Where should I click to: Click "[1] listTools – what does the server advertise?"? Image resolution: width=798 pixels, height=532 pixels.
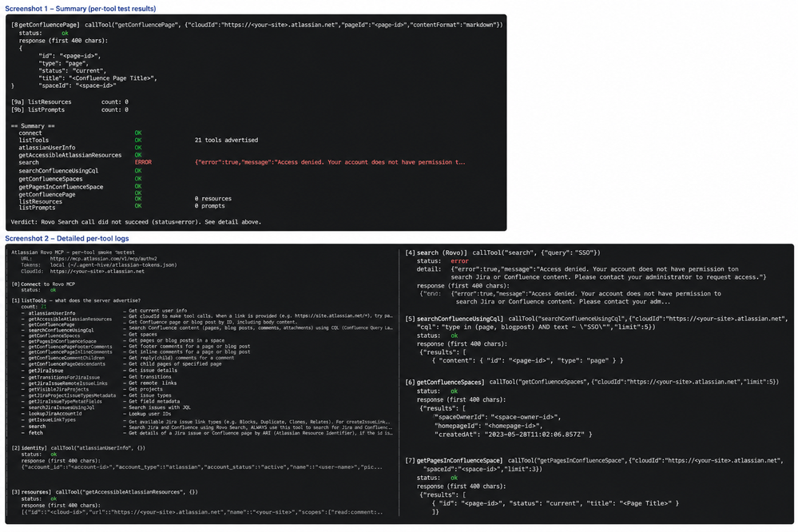[76, 300]
